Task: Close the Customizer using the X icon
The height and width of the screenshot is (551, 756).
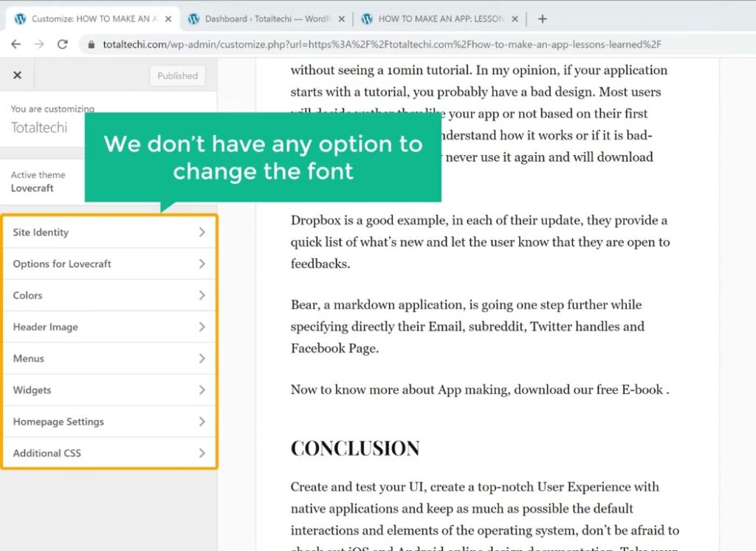Action: pyautogui.click(x=17, y=75)
